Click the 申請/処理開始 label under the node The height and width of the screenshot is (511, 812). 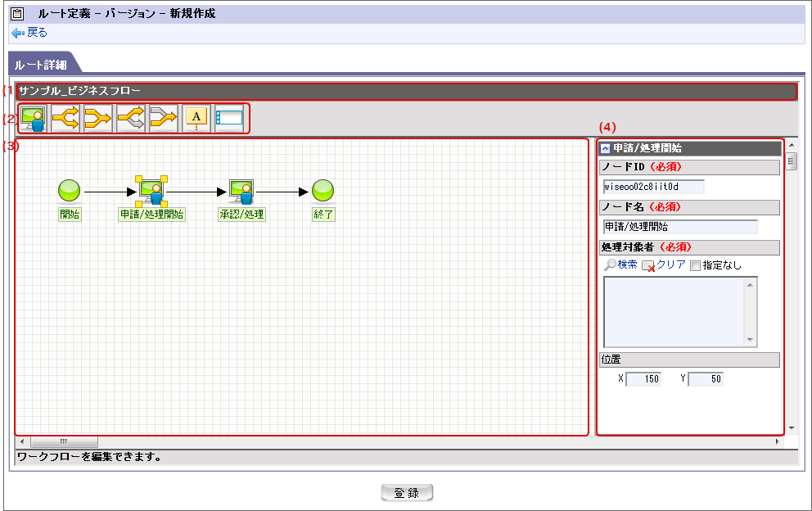pyautogui.click(x=151, y=215)
